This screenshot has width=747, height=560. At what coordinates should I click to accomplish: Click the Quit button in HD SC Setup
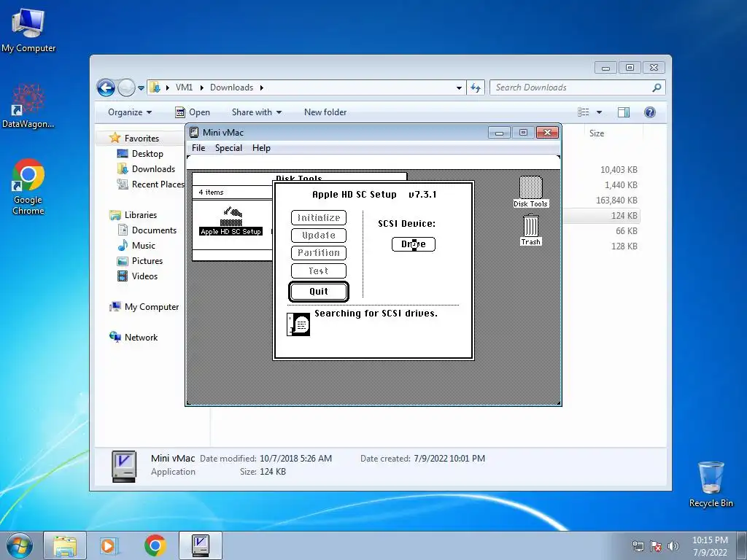pos(319,292)
